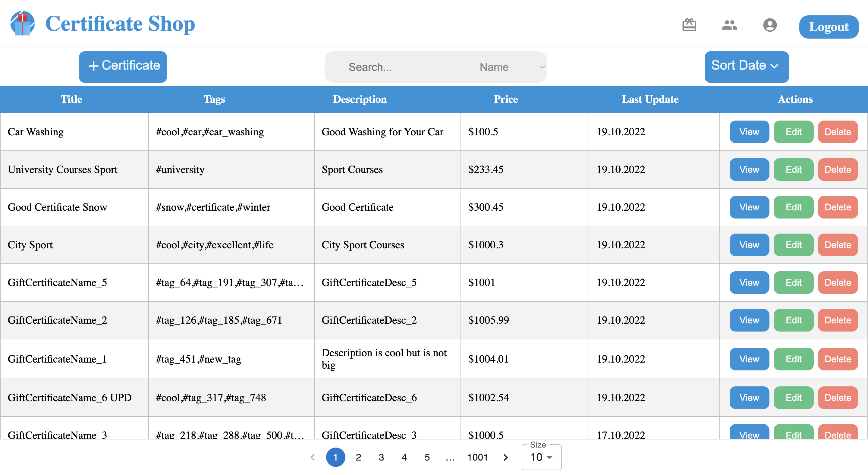Click the Price column header
This screenshot has width=868, height=475.
[x=505, y=99]
